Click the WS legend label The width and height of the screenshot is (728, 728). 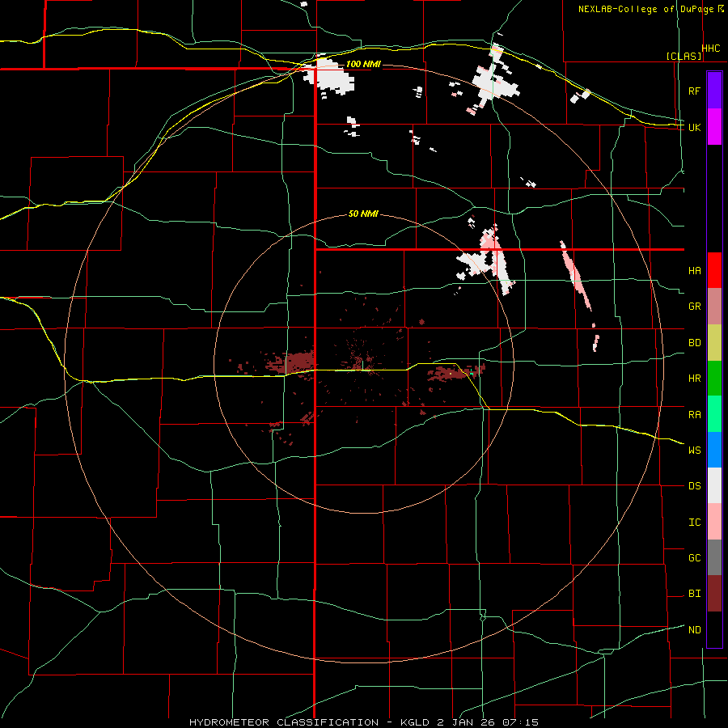(694, 451)
